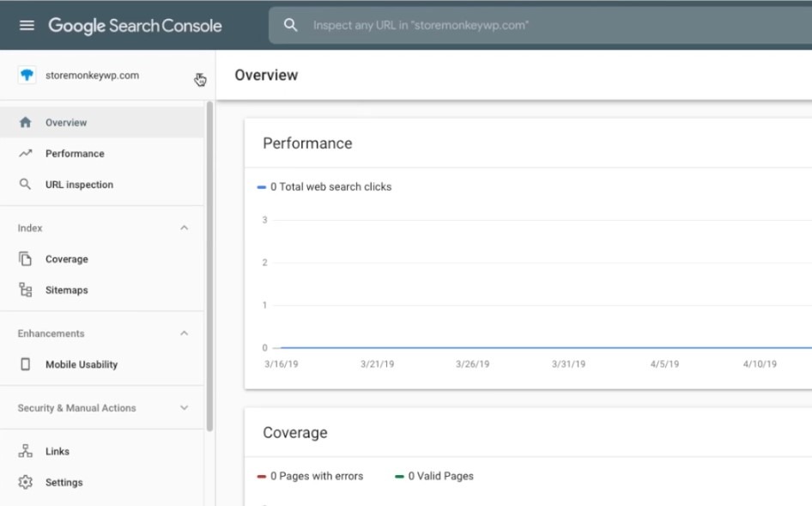Screen dimensions: 812x506
Task: Focus the Inspect any URL search field
Action: point(540,26)
